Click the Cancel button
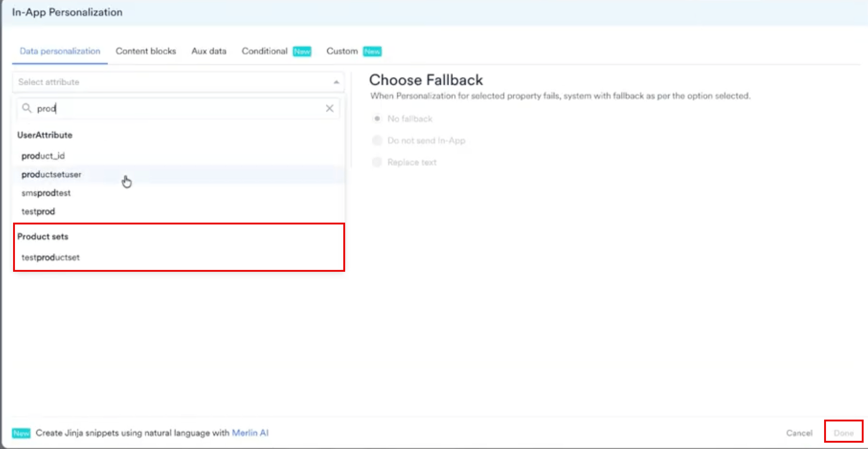The width and height of the screenshot is (868, 449). pos(799,433)
